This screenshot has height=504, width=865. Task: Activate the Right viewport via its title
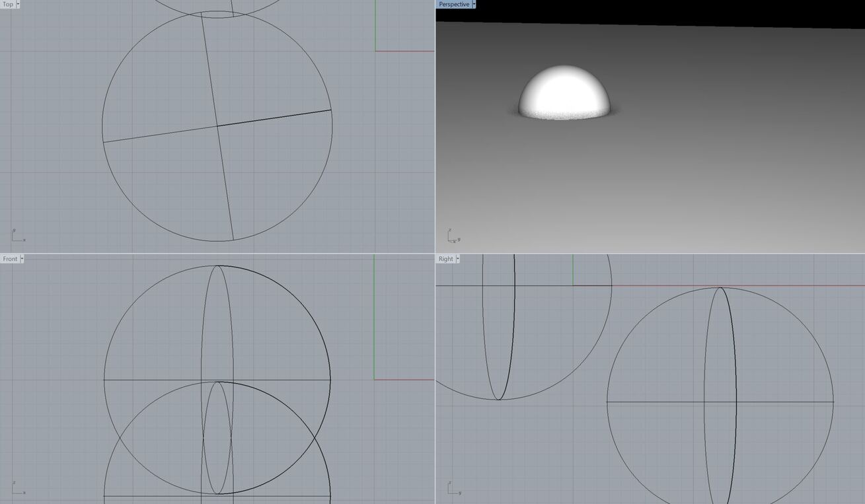coord(445,259)
